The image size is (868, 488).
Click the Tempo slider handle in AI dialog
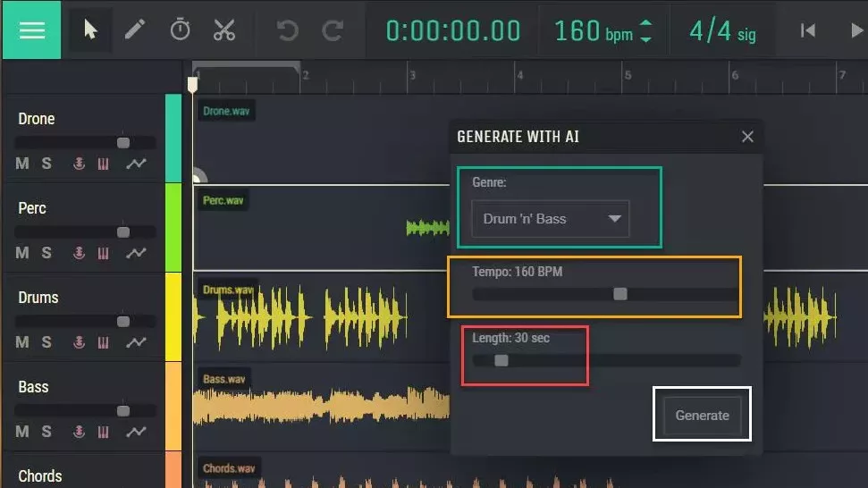click(620, 294)
